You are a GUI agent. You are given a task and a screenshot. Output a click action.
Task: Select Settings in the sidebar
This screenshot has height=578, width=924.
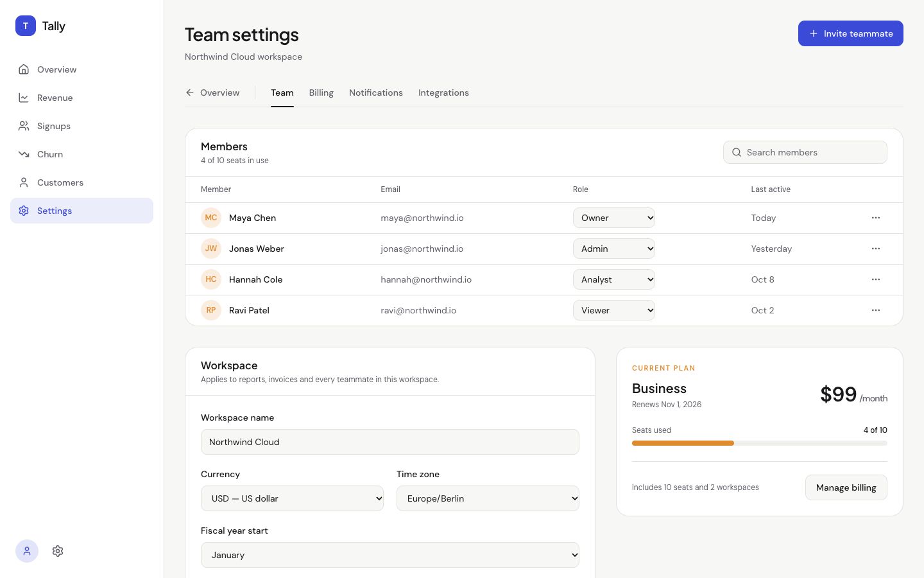coord(81,211)
